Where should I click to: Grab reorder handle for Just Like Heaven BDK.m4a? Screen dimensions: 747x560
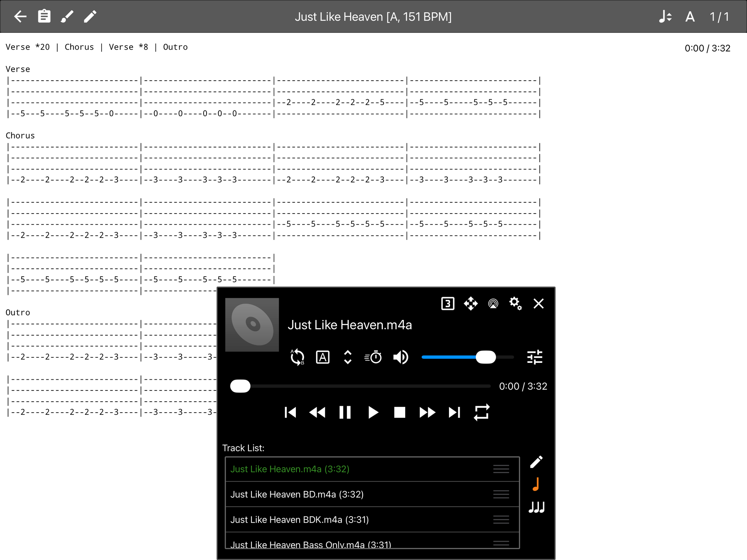501,520
